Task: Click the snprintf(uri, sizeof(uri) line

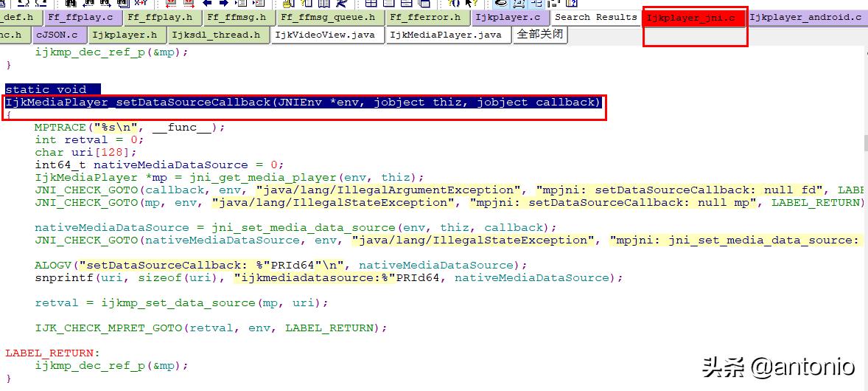Action: point(329,278)
